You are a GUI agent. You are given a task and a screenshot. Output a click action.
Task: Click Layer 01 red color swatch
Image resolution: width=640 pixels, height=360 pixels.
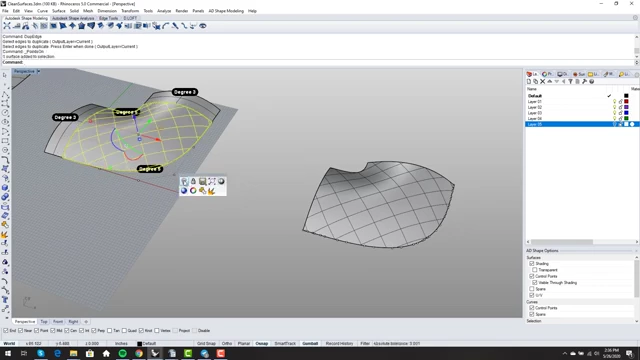point(626,102)
